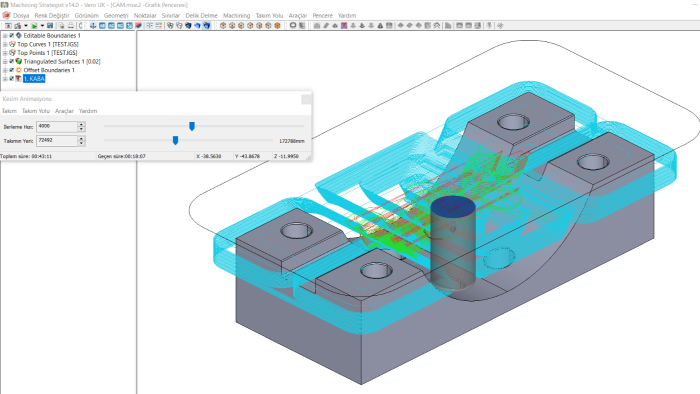The height and width of the screenshot is (394, 700).
Task: Open the Geometri menu
Action: pyautogui.click(x=116, y=15)
